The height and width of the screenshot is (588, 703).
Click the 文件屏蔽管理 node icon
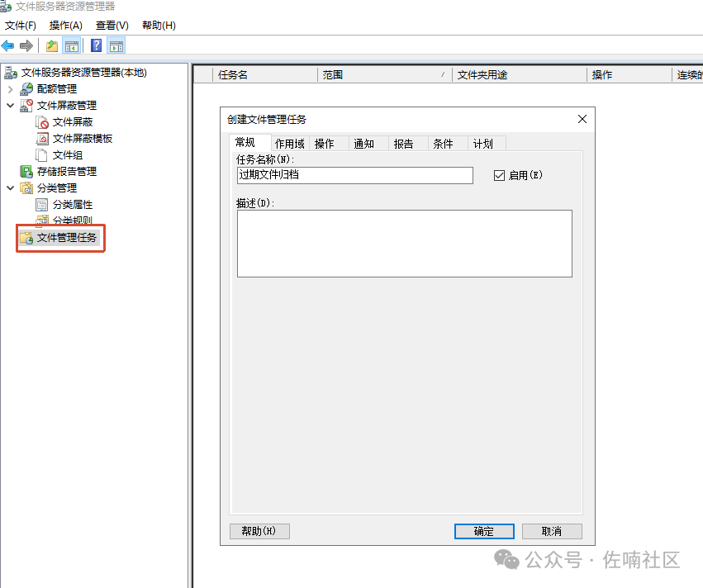tap(26, 106)
